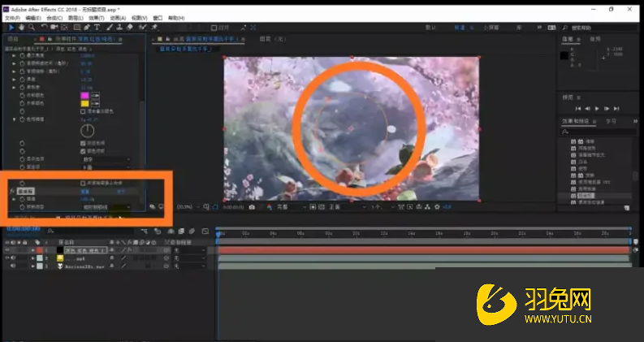The height and width of the screenshot is (342, 644).
Task: Jump to first frame in preview panel
Action: click(x=578, y=109)
